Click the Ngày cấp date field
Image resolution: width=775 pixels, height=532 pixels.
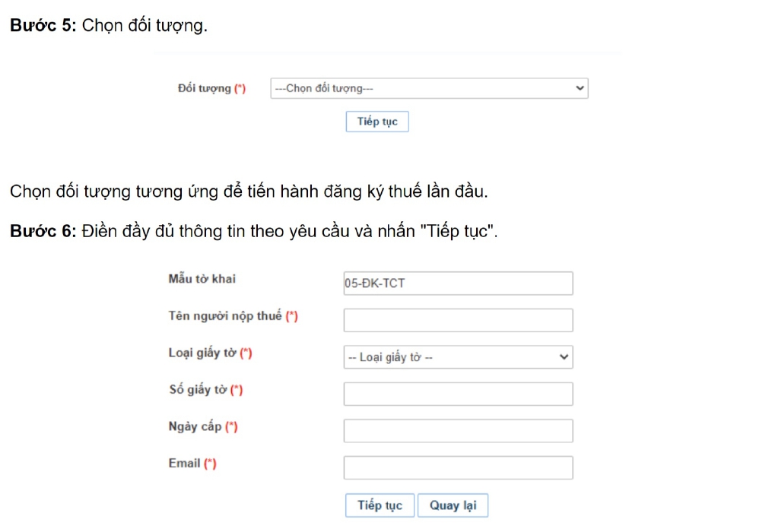coord(458,431)
